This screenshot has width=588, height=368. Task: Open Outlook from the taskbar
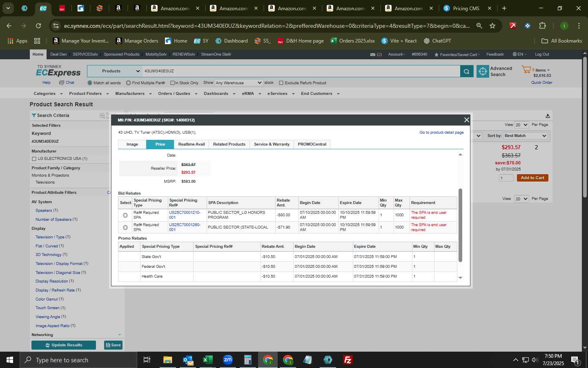(188, 360)
